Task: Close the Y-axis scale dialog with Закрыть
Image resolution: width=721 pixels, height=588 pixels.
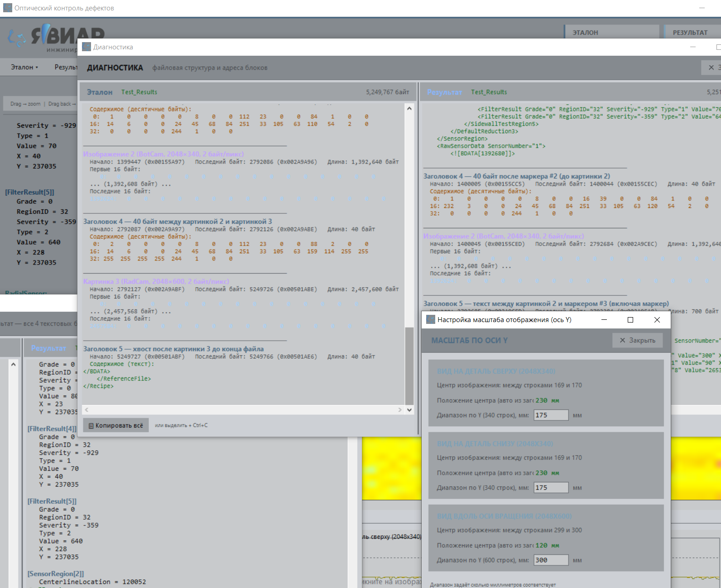Action: pyautogui.click(x=637, y=340)
